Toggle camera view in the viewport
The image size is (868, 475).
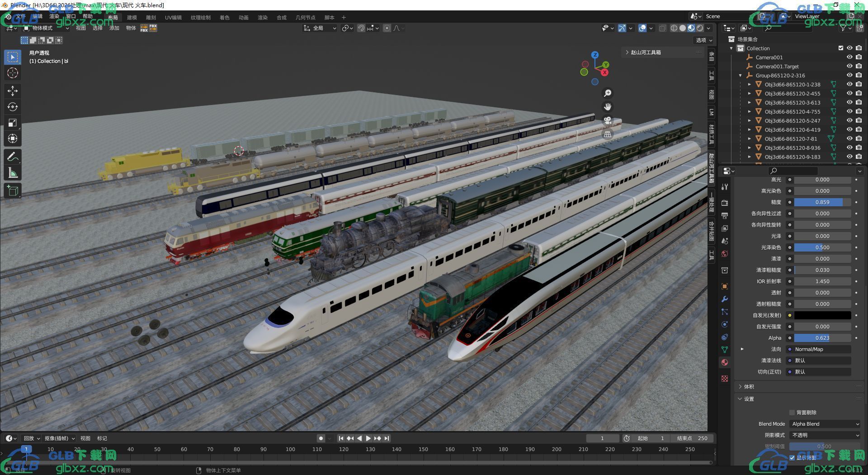pos(608,120)
